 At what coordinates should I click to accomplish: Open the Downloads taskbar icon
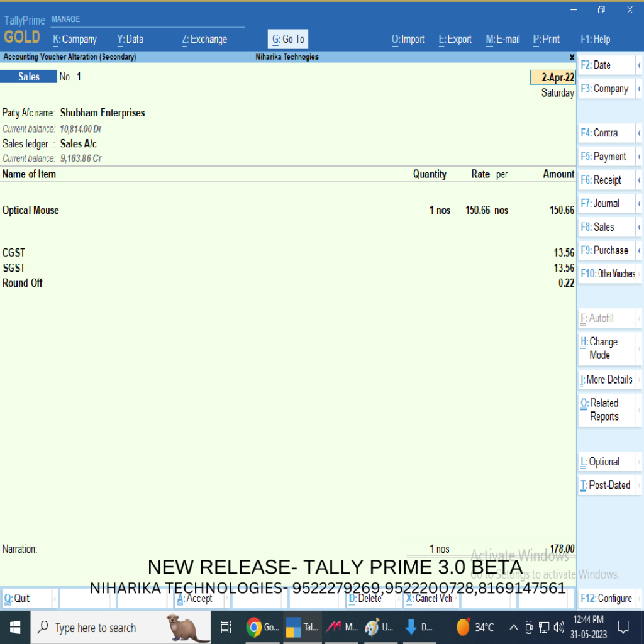pyautogui.click(x=418, y=628)
